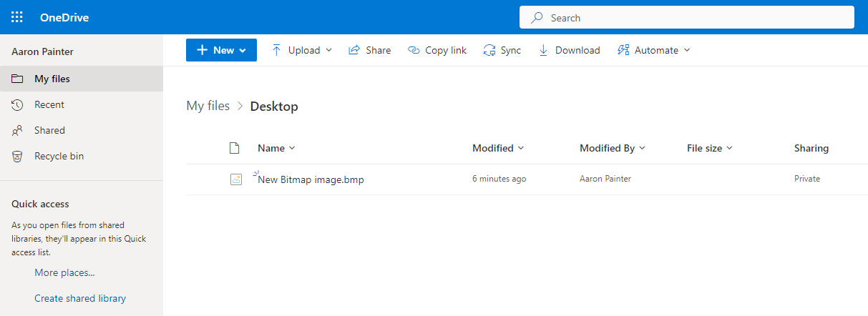Select the New Bitmap image.bmp thumbnail icon
This screenshot has height=316, width=868.
click(x=236, y=180)
